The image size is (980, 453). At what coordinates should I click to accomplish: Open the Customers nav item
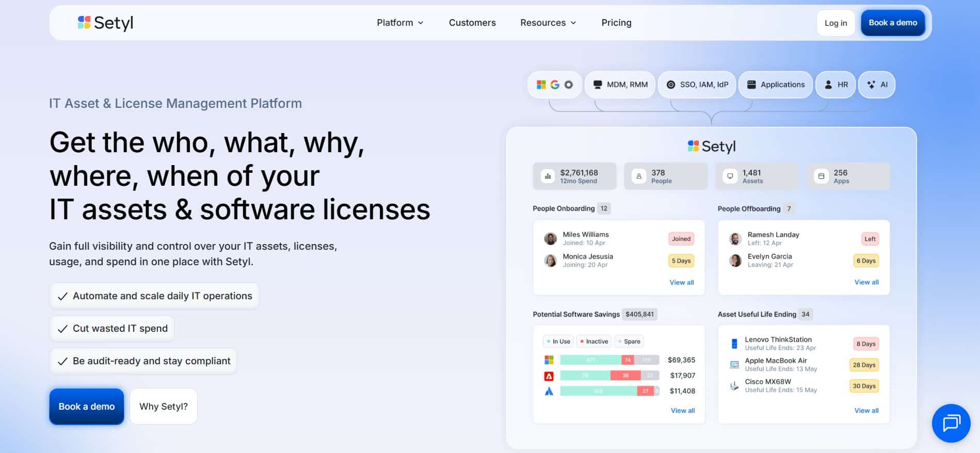coord(472,23)
